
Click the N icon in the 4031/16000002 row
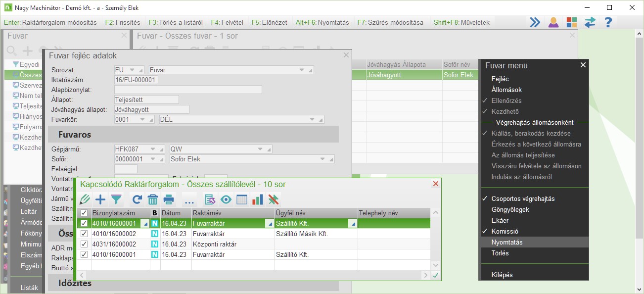[x=155, y=244]
